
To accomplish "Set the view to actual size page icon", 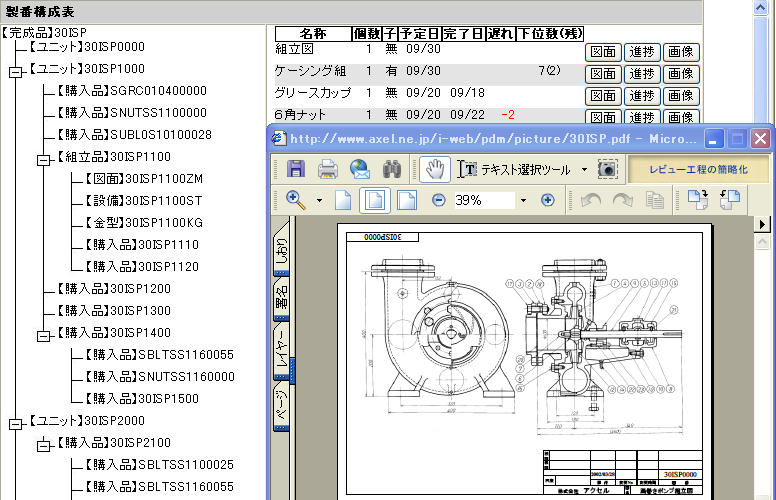I will 343,200.
